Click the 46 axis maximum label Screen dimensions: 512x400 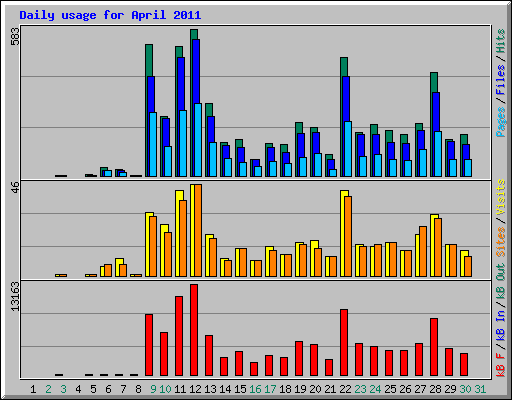15,187
